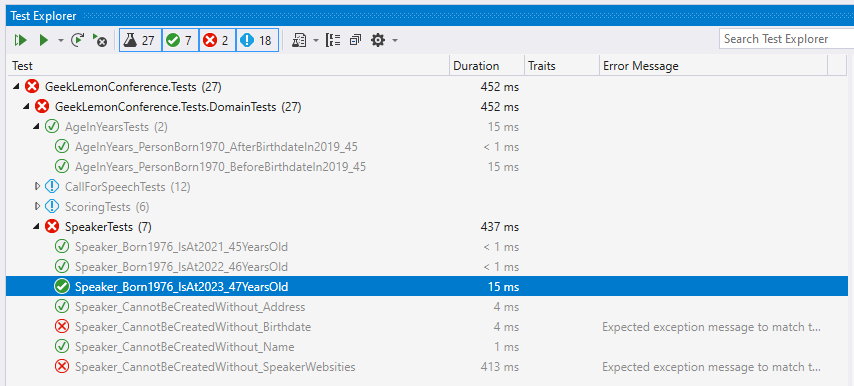The image size is (854, 386).
Task: Collapse the GeekLemonConference.Tests.DomainTests node
Action: point(26,107)
